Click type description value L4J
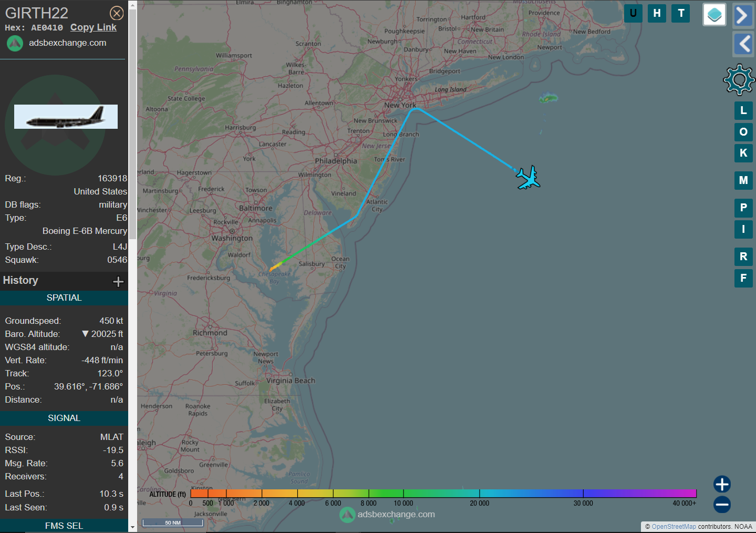This screenshot has height=533, width=756. pyautogui.click(x=120, y=247)
